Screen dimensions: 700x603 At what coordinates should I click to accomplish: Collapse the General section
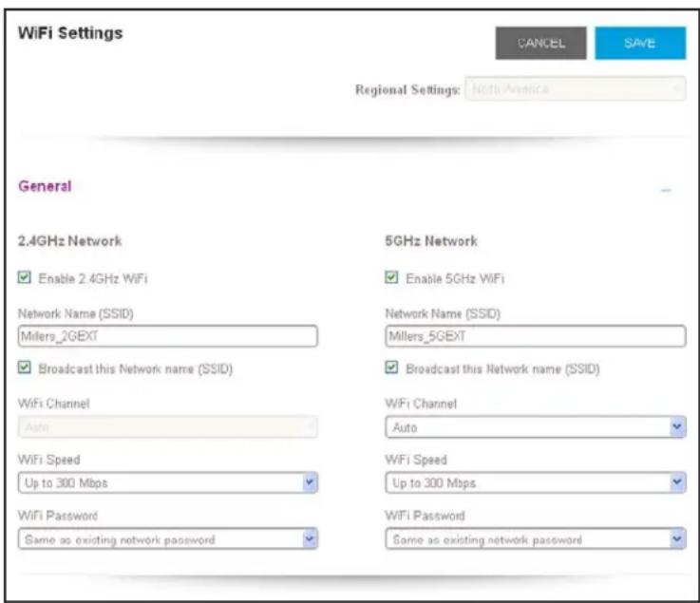tap(666, 190)
